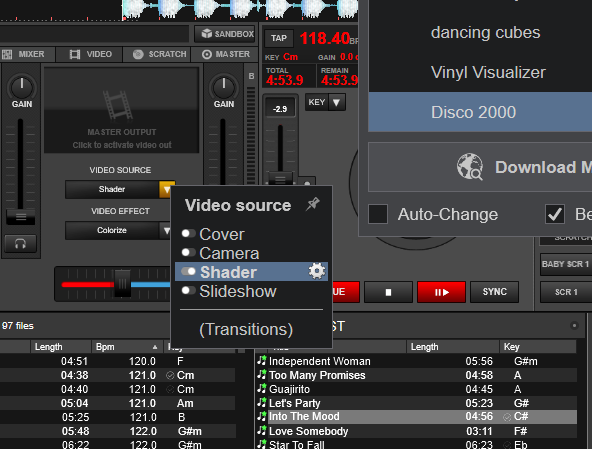Choose Vinyl Visualizer shader
The image size is (592, 449).
(488, 72)
